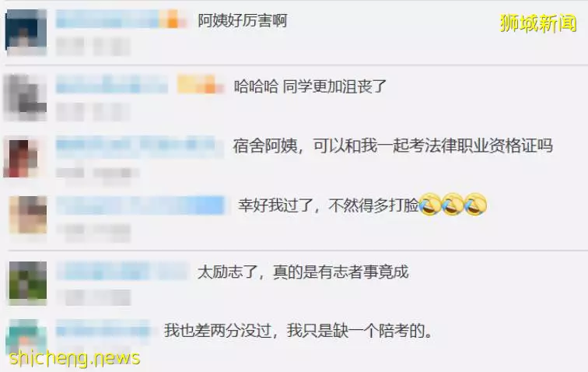Click orange badge beside second commenter's name

[x=200, y=84]
